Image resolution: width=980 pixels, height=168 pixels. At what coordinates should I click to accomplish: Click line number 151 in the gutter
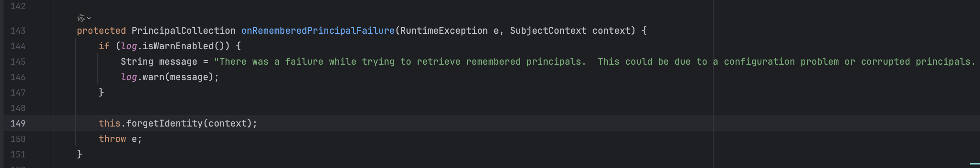[x=18, y=154]
